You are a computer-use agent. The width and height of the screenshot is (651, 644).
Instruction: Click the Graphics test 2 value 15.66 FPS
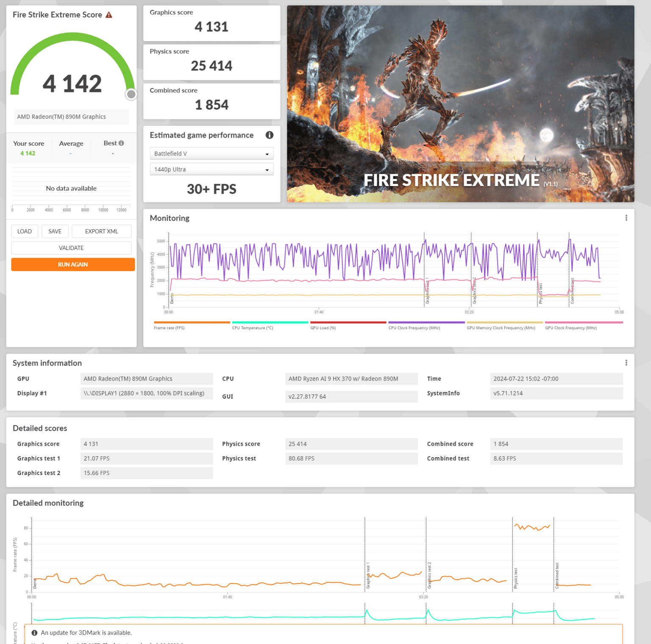147,473
